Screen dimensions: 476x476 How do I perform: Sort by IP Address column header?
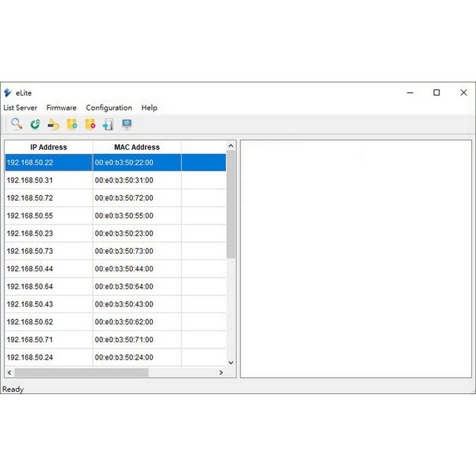tap(49, 147)
